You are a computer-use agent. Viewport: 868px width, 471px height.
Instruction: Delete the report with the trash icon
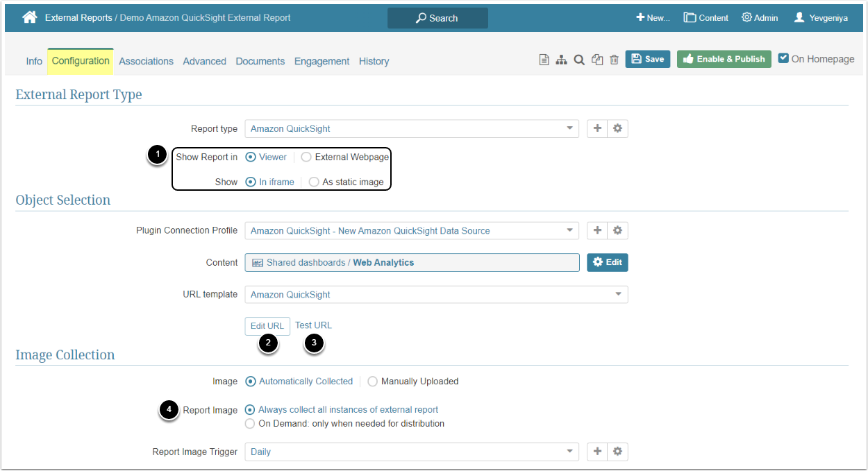(x=614, y=60)
